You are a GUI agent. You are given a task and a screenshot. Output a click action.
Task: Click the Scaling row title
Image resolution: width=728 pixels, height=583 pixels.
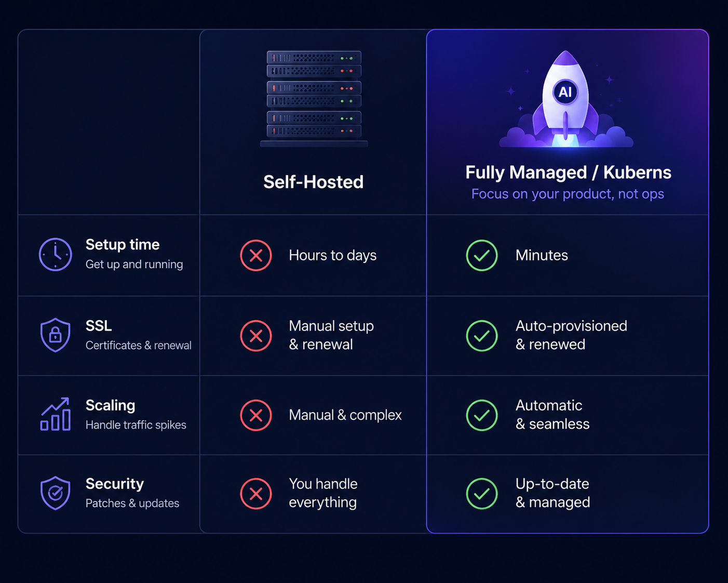(110, 405)
